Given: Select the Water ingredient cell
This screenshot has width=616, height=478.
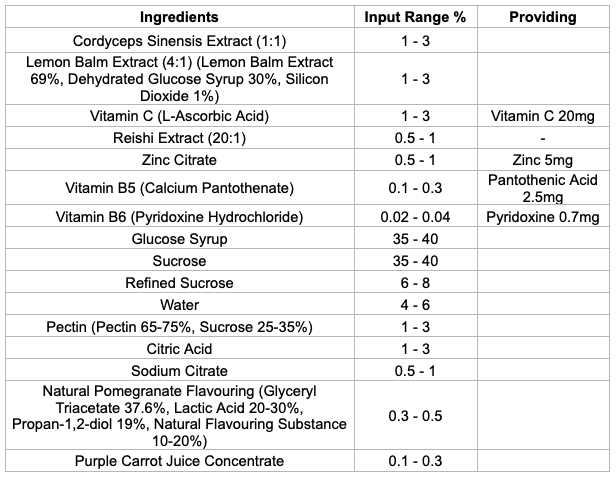Looking at the screenshot, I should (179, 305).
